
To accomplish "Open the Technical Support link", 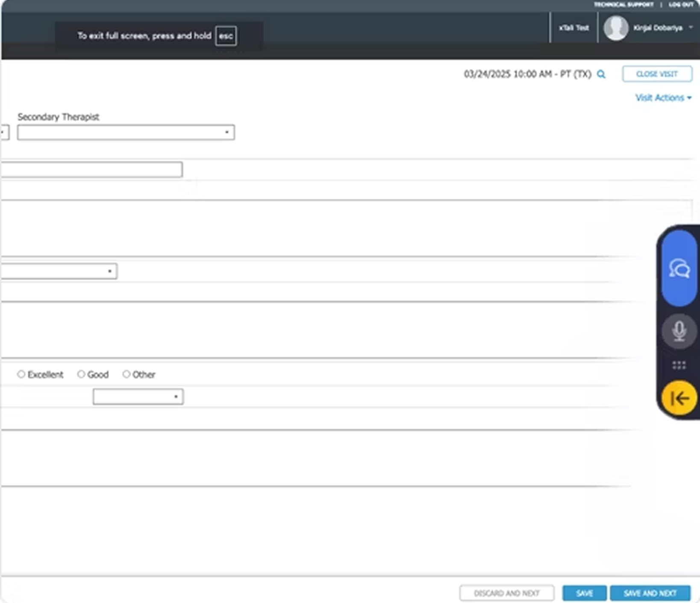I will [x=624, y=5].
